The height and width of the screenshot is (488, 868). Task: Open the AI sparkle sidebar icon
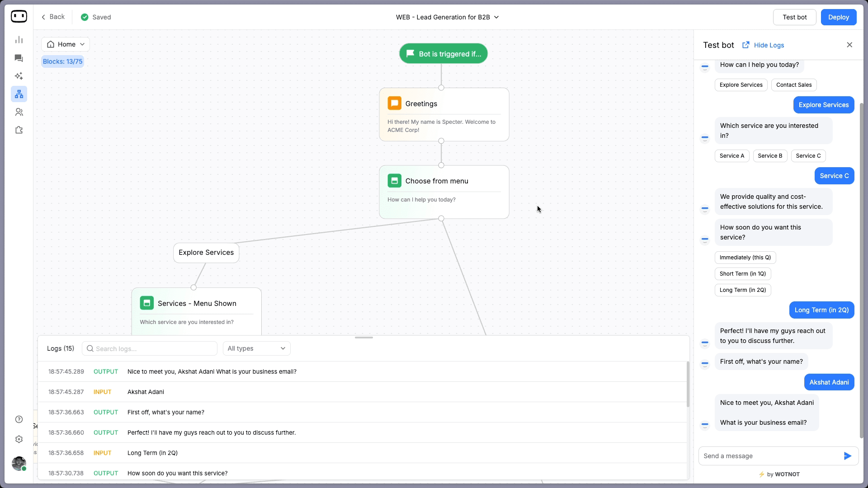pos(19,76)
